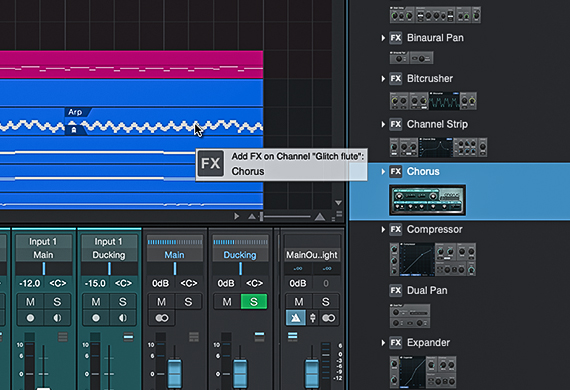
Task: Toggle the metronome on MainOut channel
Action: pos(296,318)
